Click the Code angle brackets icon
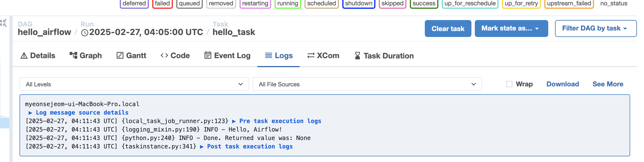Viewport: 644px width, 162px height. point(164,55)
